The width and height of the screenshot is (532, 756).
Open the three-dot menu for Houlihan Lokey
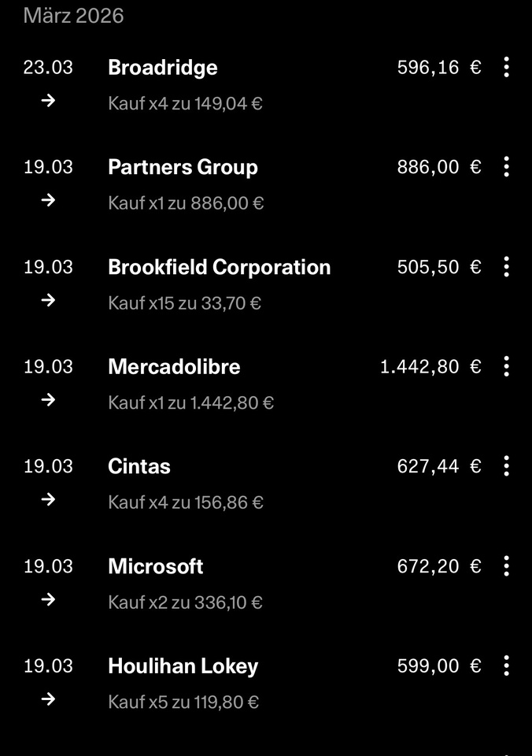click(506, 665)
